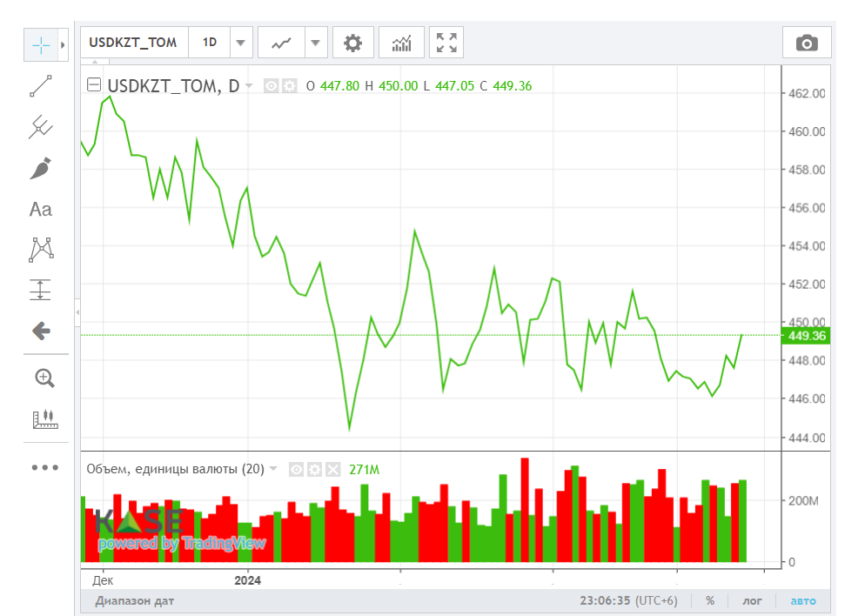Select the crosshair cursor tool
Viewport: 845px width, 616px height.
point(41,44)
